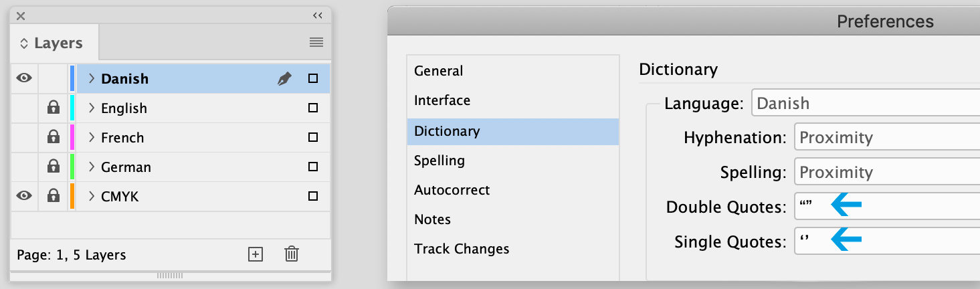Toggle visibility of the CMYK layer
This screenshot has height=289, width=980.
coord(24,197)
